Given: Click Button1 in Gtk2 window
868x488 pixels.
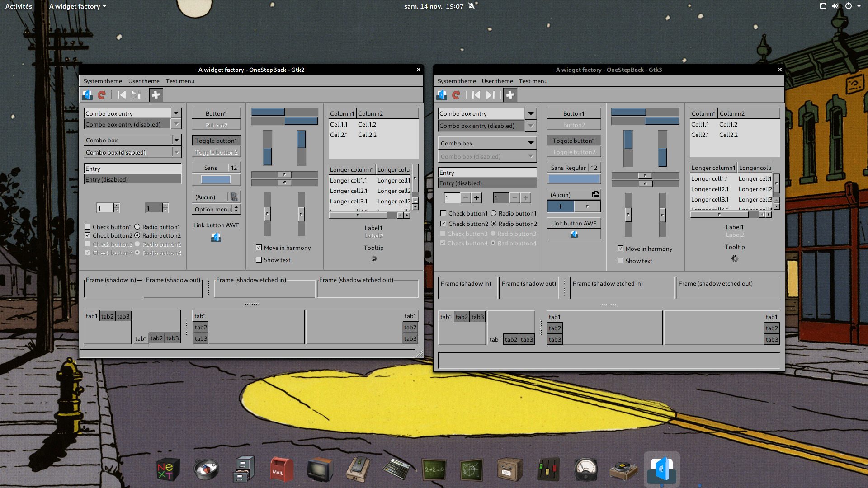Looking at the screenshot, I should (216, 113).
